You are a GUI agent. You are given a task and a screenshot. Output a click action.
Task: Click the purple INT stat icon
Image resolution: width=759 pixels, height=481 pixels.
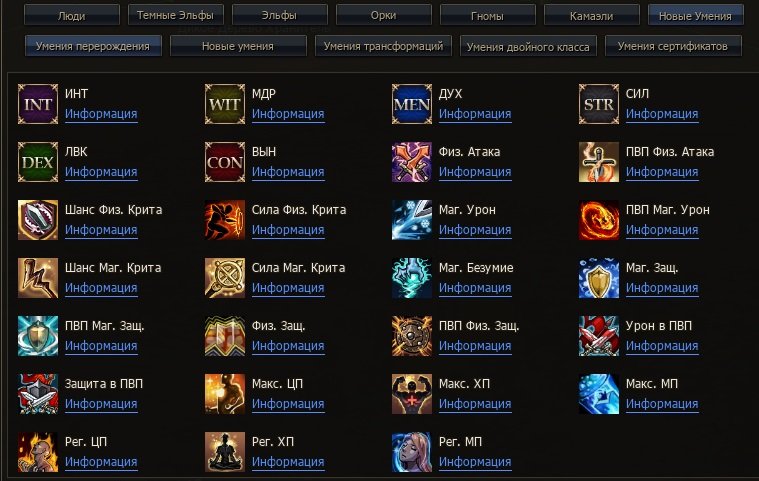click(38, 104)
